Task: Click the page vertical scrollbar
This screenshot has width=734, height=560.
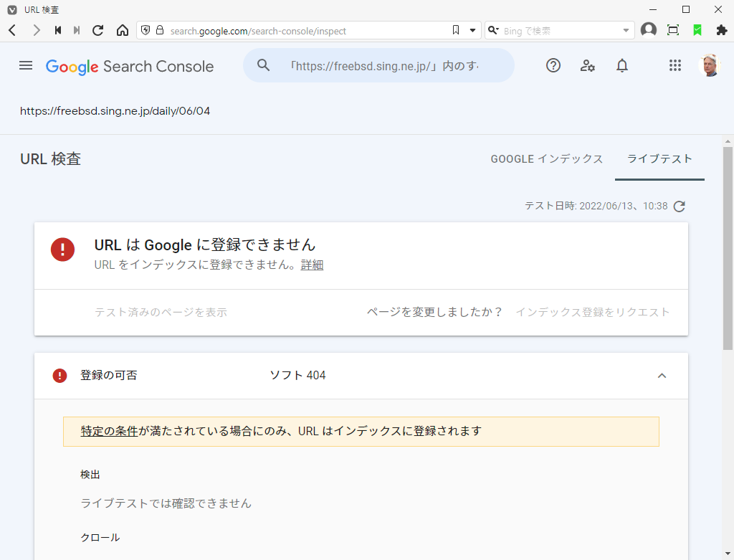Action: click(728, 248)
